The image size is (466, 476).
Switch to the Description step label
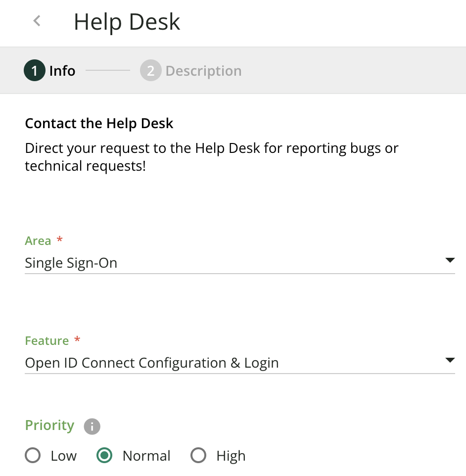pos(203,71)
